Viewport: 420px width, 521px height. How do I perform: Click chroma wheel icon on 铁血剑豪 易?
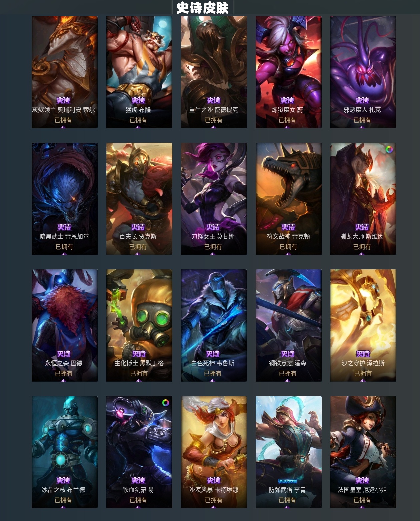tap(165, 403)
